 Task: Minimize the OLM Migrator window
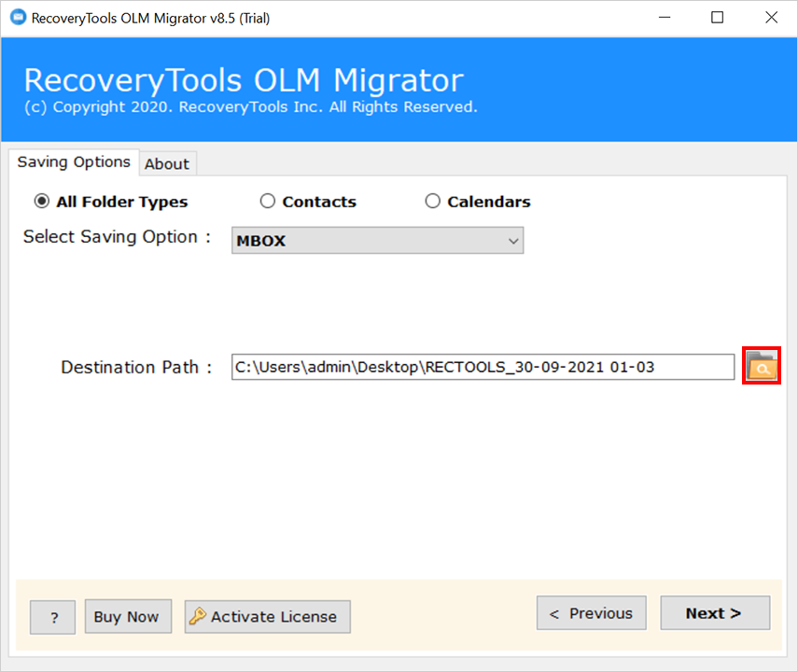(665, 18)
